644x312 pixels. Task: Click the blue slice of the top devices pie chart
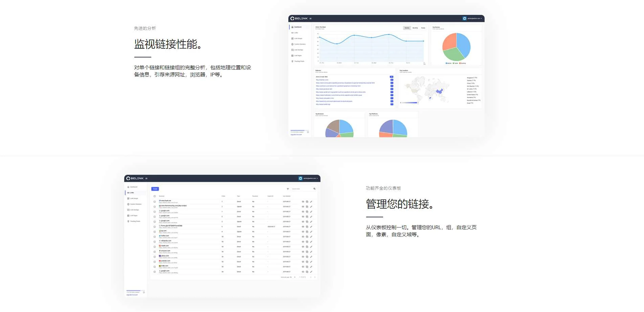click(463, 44)
